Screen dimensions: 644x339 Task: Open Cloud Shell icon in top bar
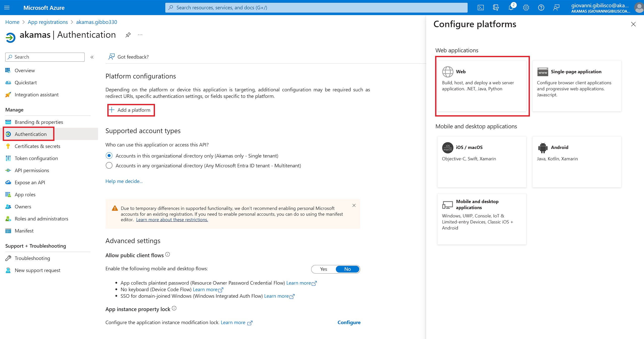pos(480,8)
